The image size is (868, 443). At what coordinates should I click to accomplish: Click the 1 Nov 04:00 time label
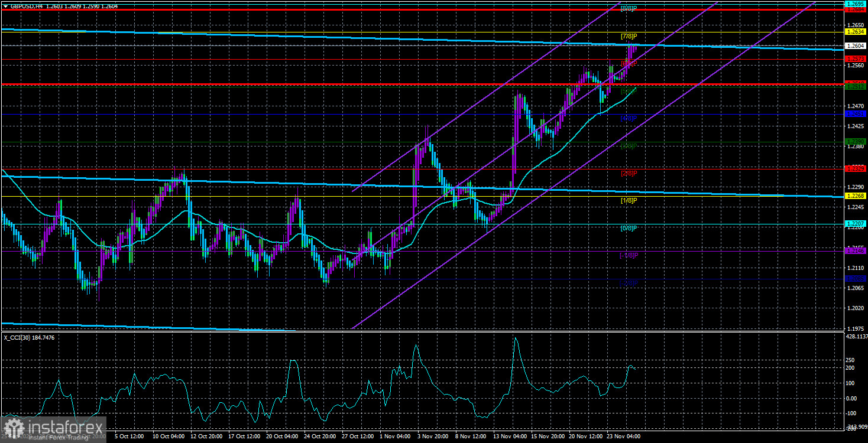click(x=395, y=437)
